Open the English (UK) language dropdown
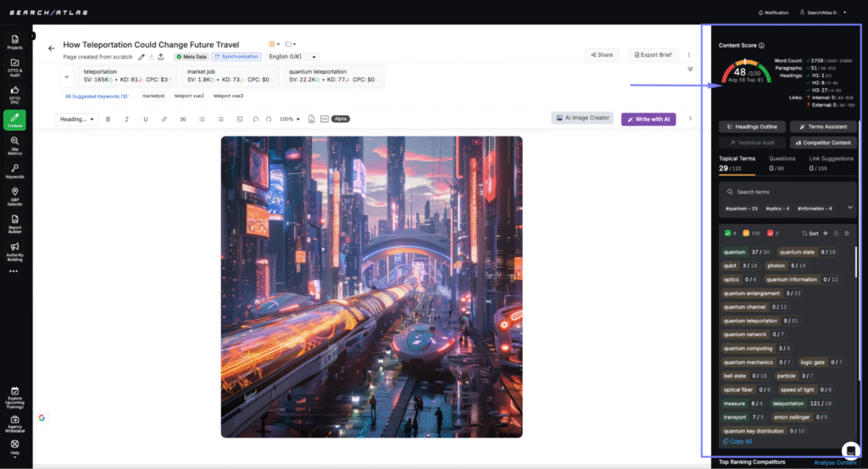 pyautogui.click(x=292, y=57)
